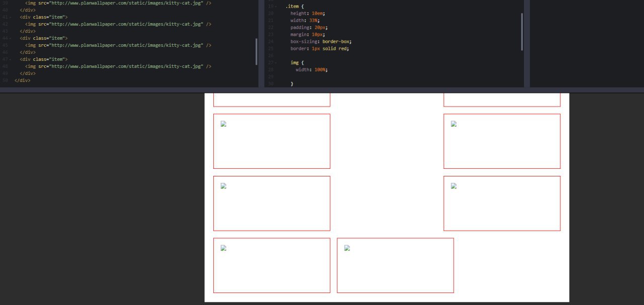644x305 pixels.
Task: Click broken image in left box, second row from bottom
Action: [223, 186]
